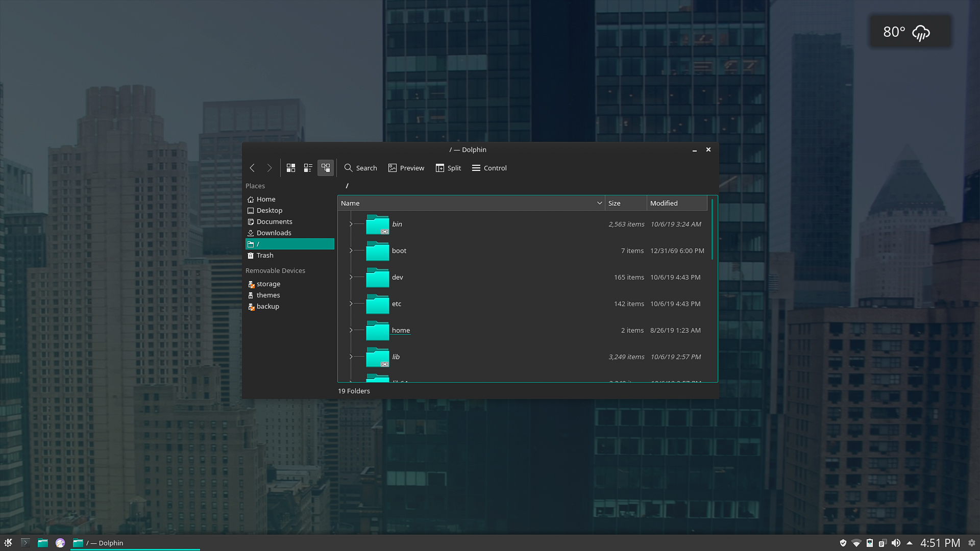Toggle the Preview option
The height and width of the screenshot is (551, 980).
pos(406,168)
